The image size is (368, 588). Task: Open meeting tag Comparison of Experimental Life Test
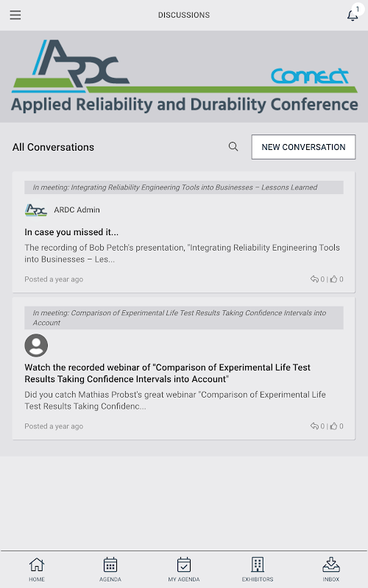(184, 318)
